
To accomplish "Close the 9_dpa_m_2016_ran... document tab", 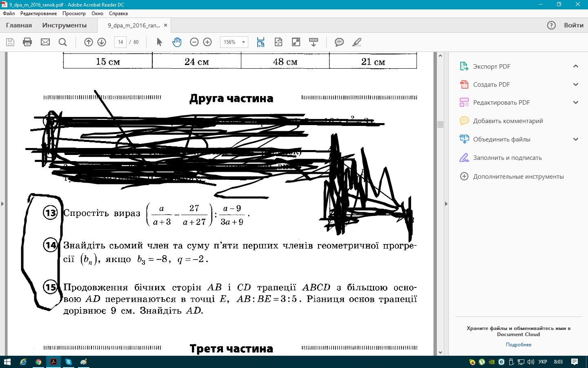I will (x=165, y=25).
